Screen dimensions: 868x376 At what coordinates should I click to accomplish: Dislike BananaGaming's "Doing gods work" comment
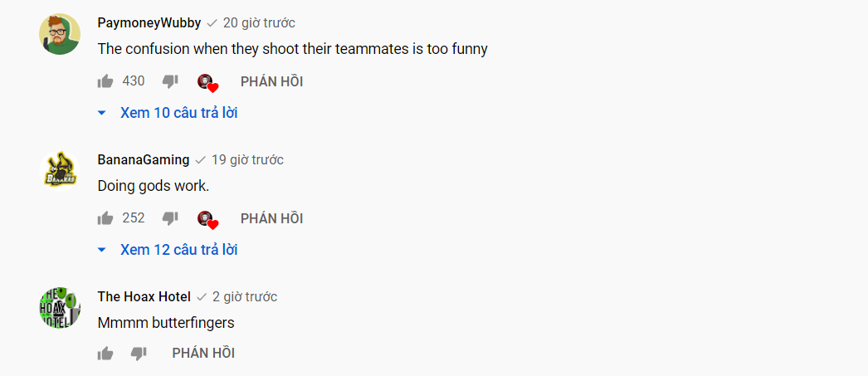coord(170,218)
